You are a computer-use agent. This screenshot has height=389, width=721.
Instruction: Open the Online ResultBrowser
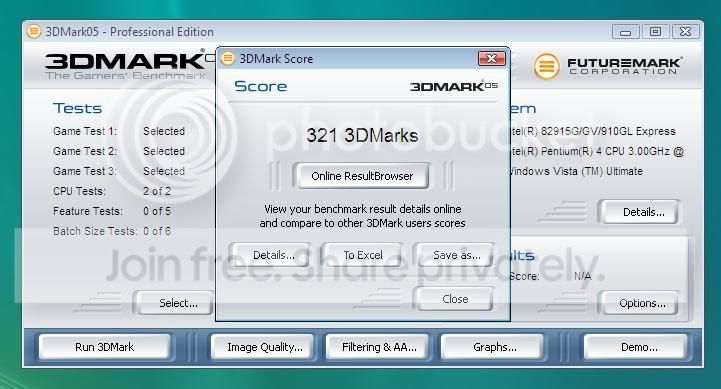point(362,176)
